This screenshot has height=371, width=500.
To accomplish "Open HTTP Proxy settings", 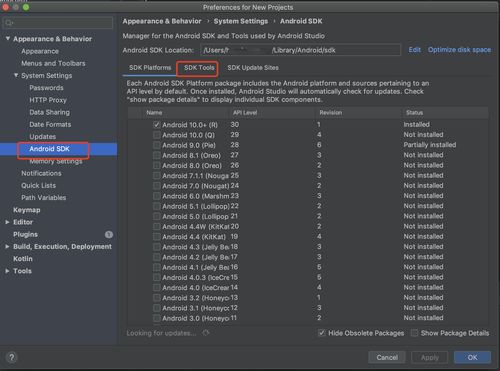I will click(48, 100).
